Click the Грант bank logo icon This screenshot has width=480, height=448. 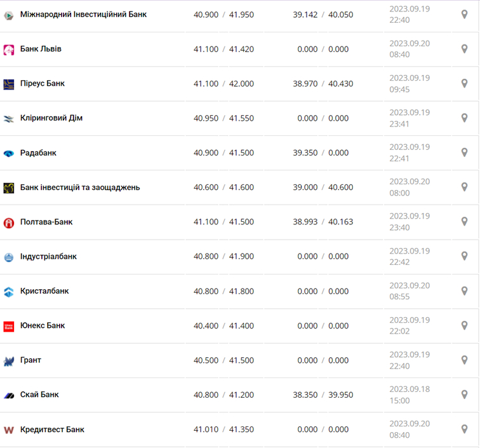pos(9,361)
